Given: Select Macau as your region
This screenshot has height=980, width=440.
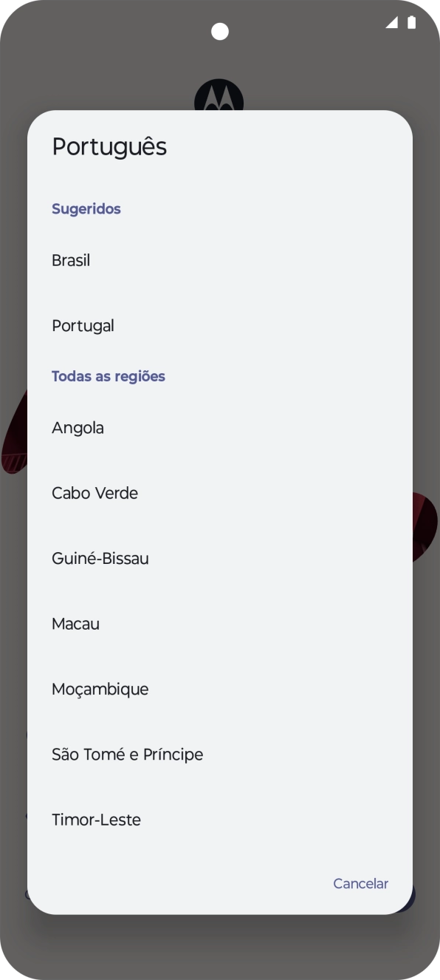Looking at the screenshot, I should [x=75, y=624].
